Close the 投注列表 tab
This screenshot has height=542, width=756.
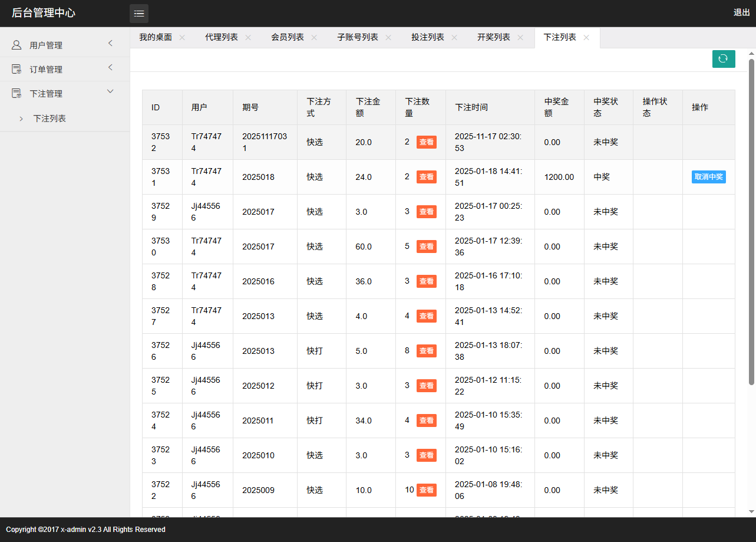point(454,37)
